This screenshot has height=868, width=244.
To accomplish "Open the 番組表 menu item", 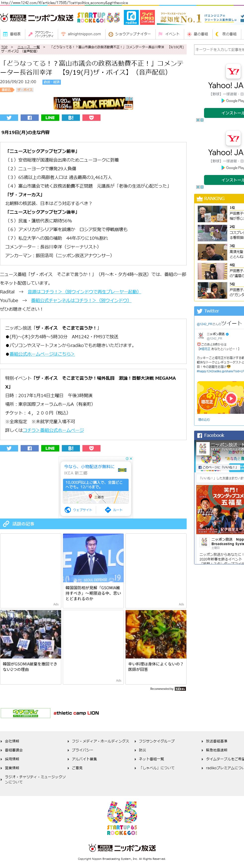I will coord(12,34).
